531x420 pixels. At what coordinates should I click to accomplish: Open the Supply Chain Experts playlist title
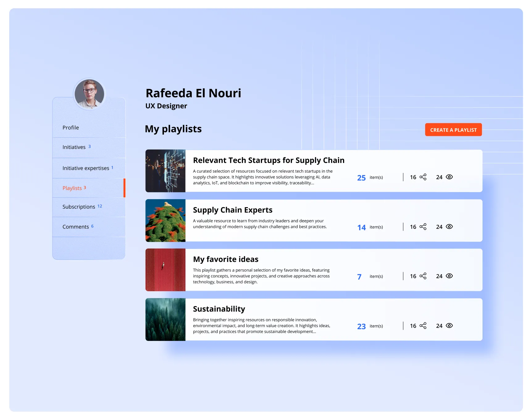232,210
